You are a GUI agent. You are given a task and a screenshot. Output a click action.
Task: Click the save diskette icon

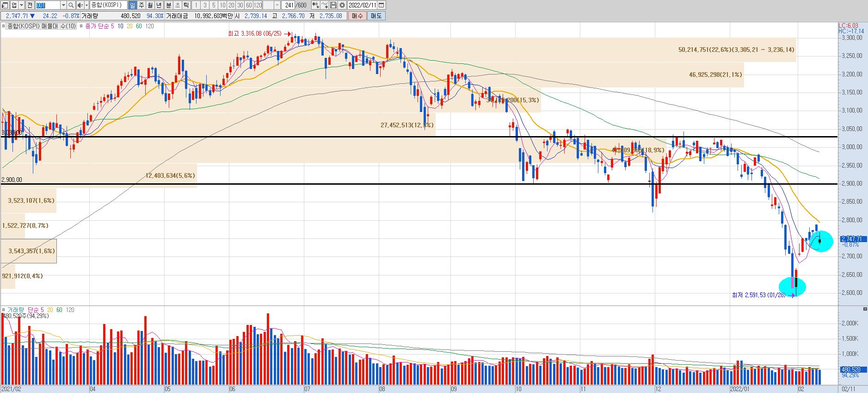click(333, 5)
